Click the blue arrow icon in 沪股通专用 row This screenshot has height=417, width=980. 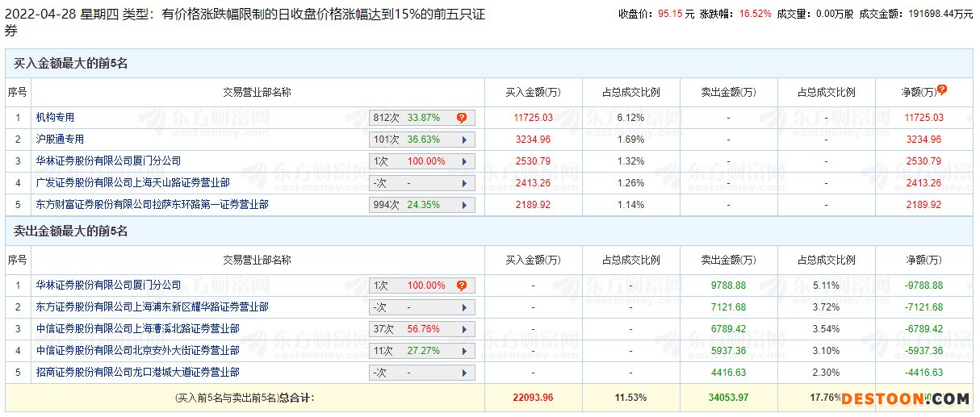click(464, 140)
